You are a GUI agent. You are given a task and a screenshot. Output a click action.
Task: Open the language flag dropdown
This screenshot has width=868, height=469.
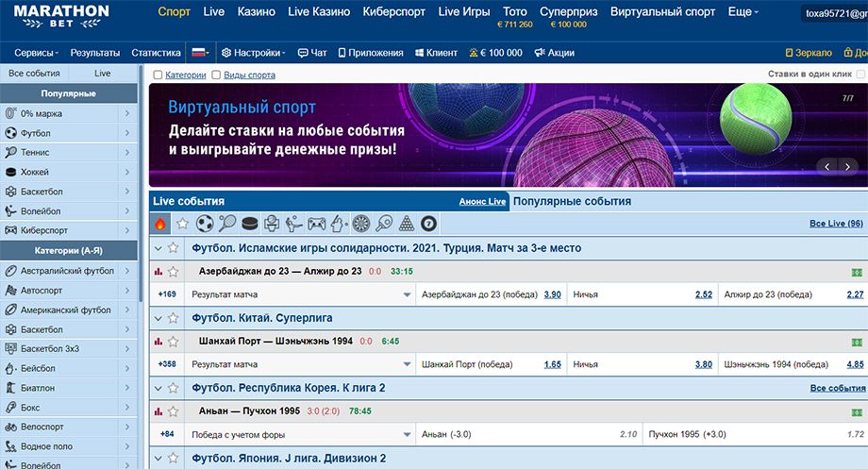coord(200,53)
